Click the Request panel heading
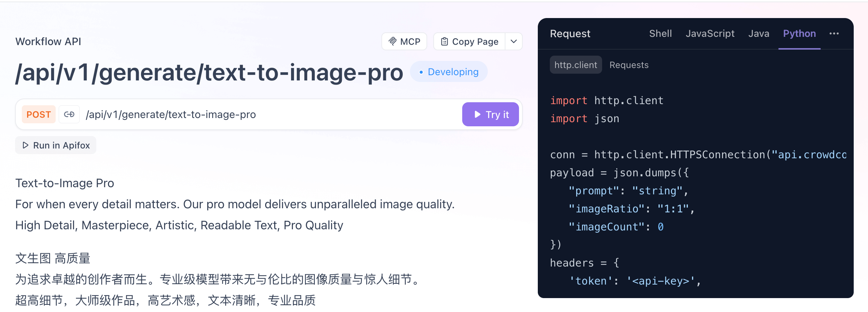This screenshot has height=312, width=868. coord(570,33)
